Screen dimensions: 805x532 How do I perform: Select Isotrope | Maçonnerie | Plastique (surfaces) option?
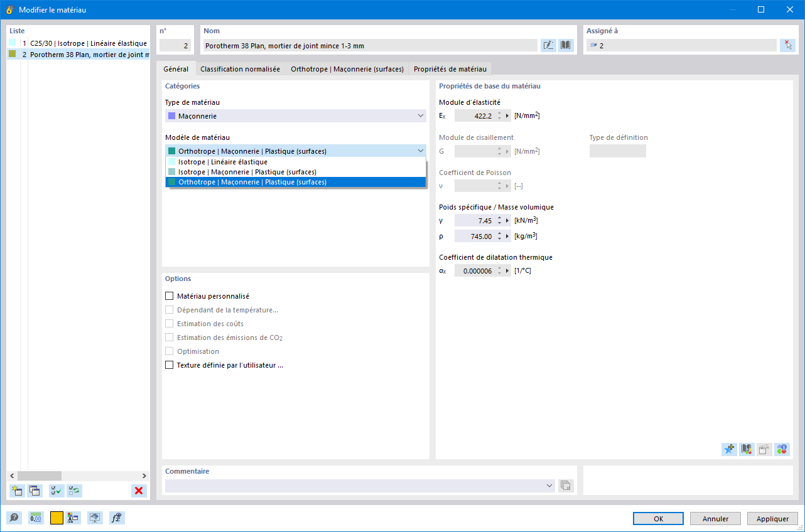point(296,172)
